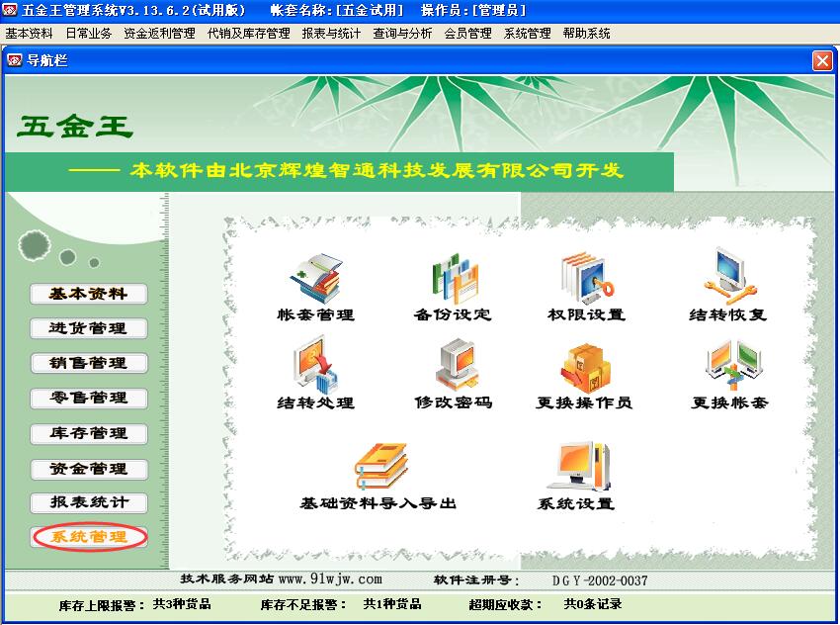Open the 代销及库存管理 menu
The width and height of the screenshot is (840, 625).
[x=249, y=34]
